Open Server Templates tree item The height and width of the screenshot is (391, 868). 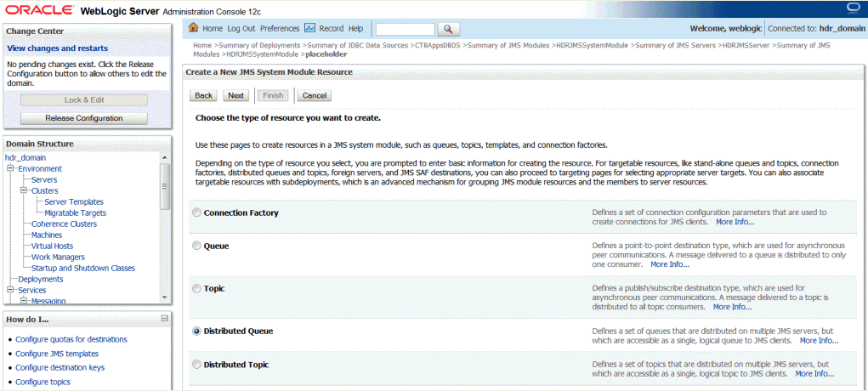(x=74, y=202)
